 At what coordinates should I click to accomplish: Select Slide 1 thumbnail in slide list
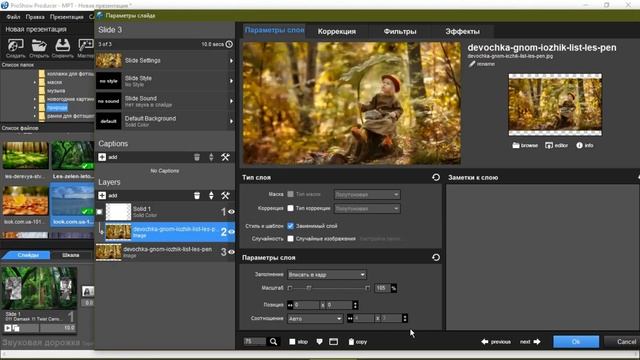39,288
